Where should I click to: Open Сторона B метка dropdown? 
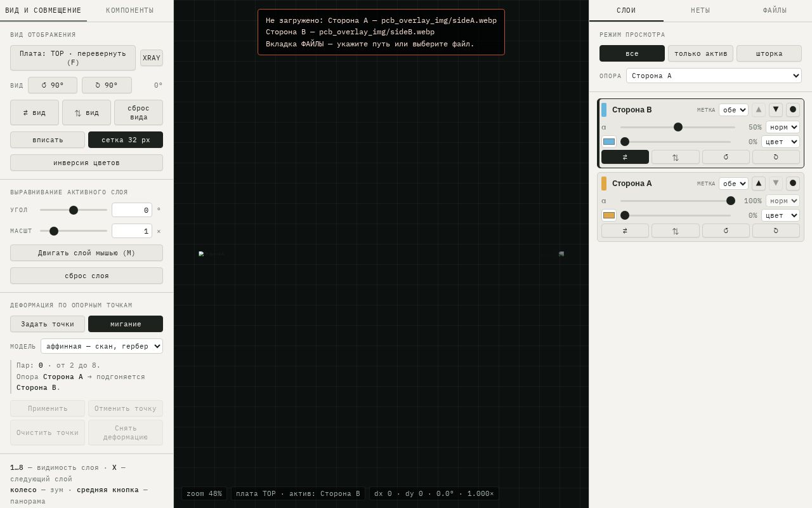(x=733, y=110)
